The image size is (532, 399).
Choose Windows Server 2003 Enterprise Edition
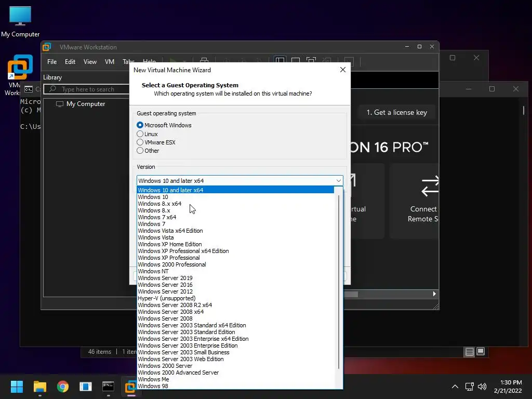235,345
